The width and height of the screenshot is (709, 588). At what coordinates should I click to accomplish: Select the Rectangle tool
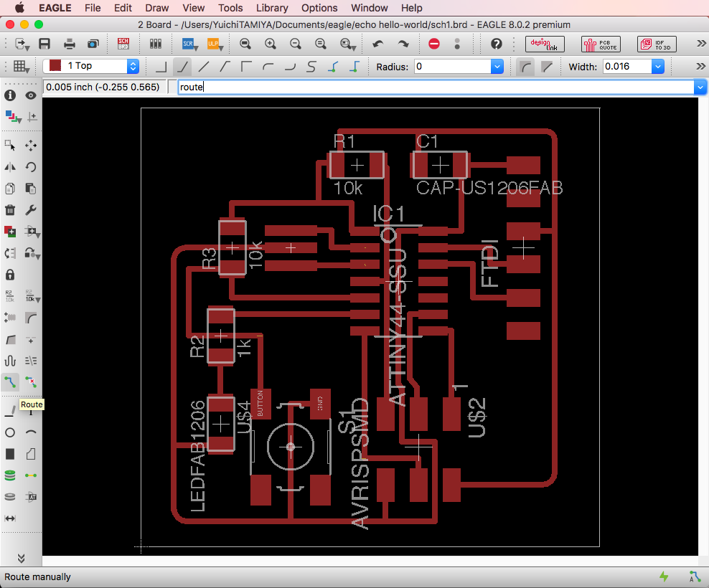(10, 454)
